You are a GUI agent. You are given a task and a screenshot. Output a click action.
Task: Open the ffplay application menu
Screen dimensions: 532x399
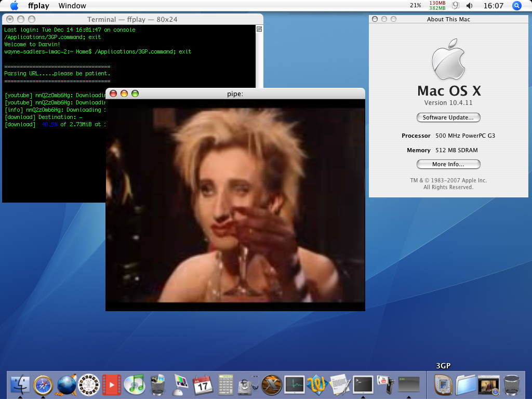tap(38, 6)
